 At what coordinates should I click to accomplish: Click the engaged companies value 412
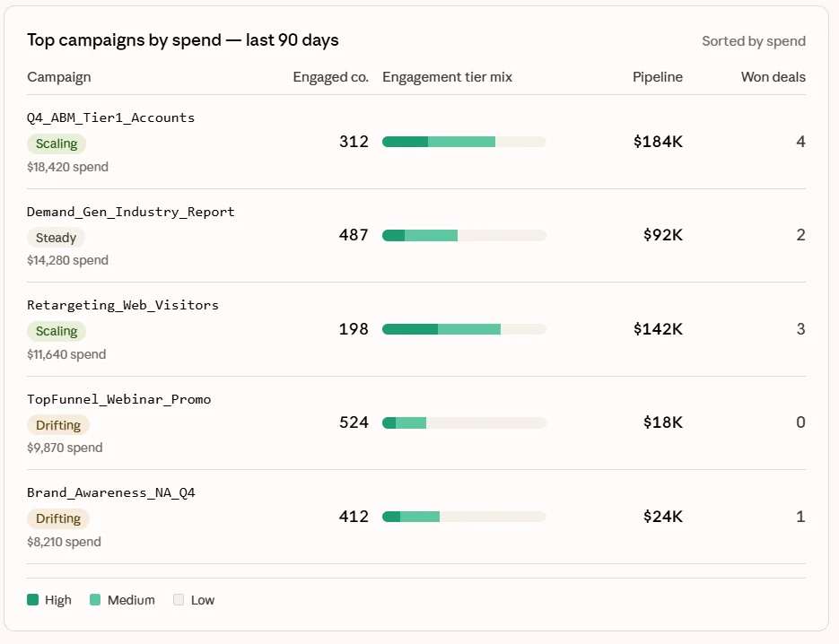354,517
